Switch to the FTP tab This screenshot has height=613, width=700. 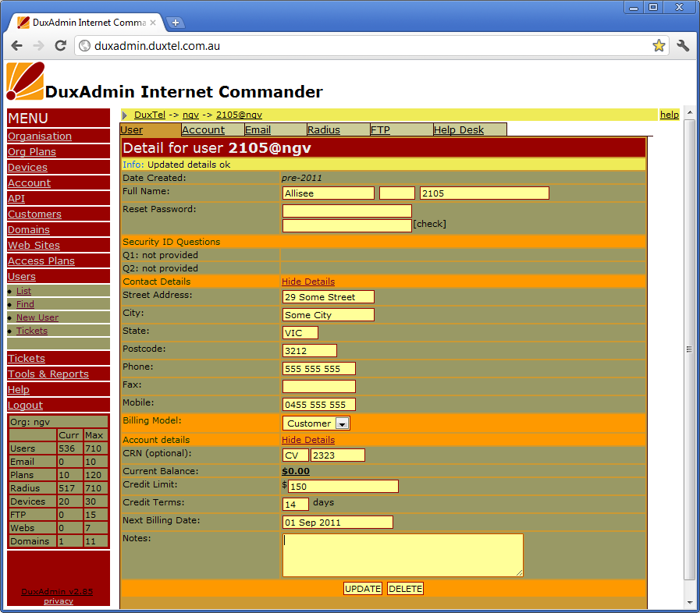point(380,129)
